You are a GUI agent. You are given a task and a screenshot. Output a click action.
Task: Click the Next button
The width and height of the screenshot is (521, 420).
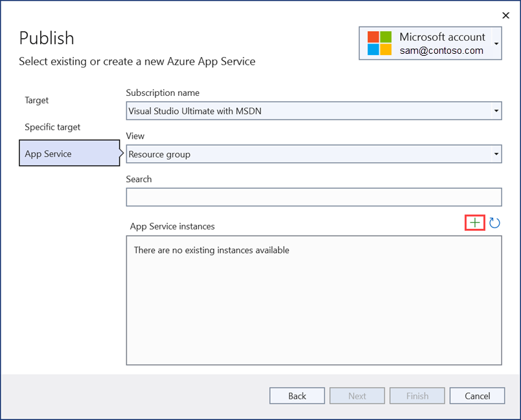(x=357, y=396)
